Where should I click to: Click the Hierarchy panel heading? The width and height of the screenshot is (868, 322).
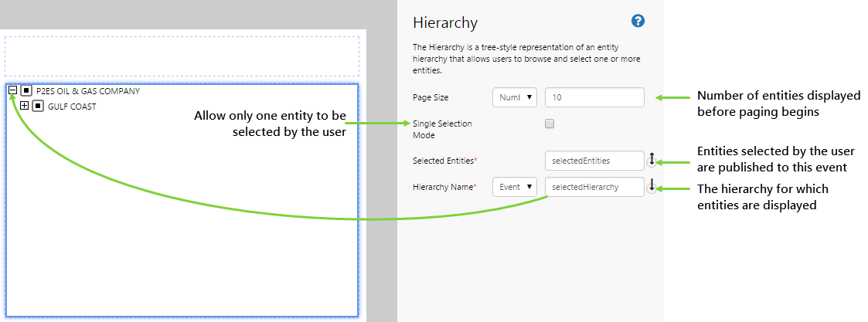(x=445, y=22)
